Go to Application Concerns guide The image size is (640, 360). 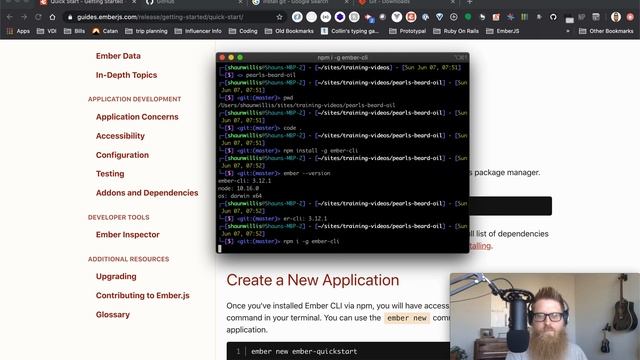pyautogui.click(x=137, y=117)
